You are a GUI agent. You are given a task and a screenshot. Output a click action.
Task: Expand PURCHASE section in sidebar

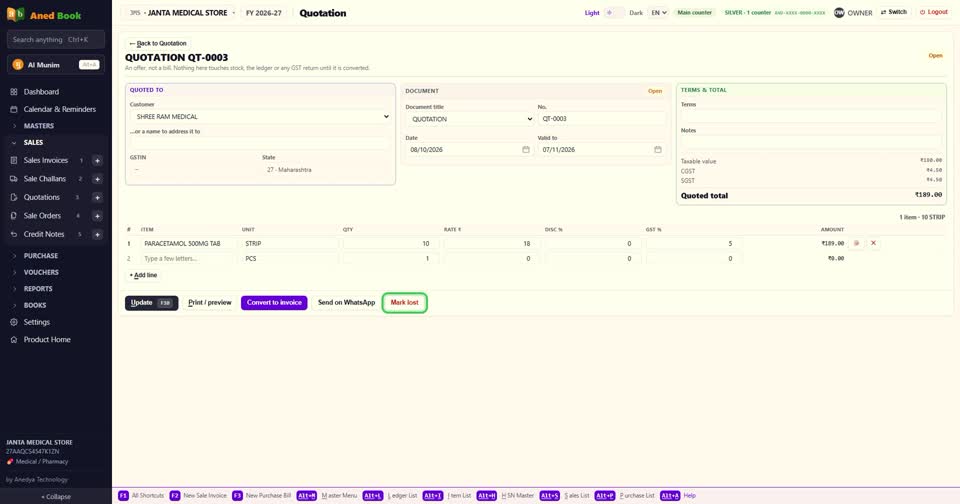(x=40, y=256)
